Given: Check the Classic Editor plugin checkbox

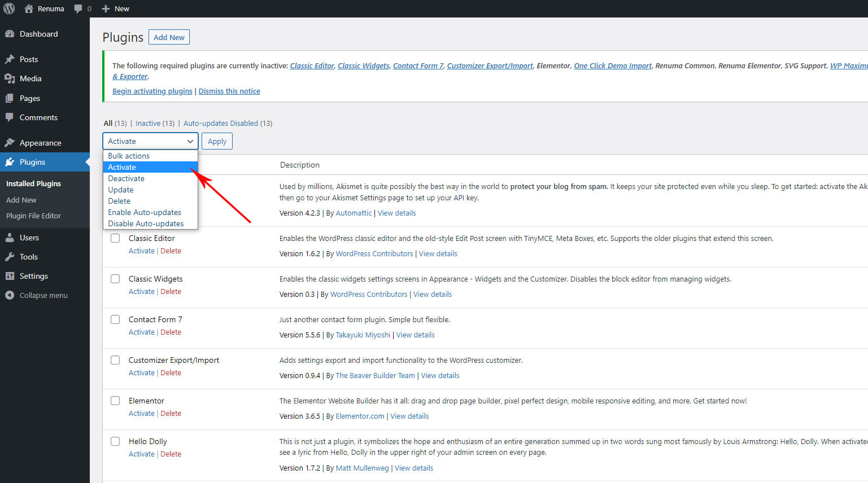Looking at the screenshot, I should click(115, 238).
